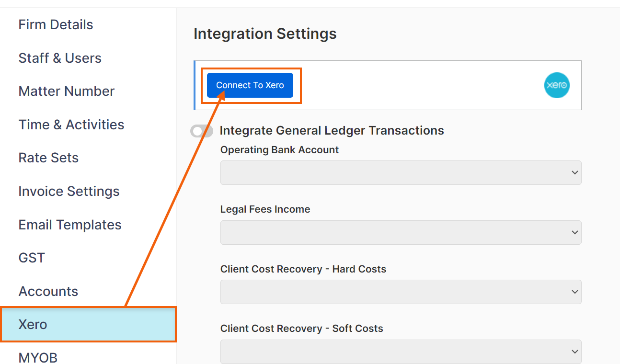Click Client Cost Recovery - Soft Costs label
This screenshot has height=364, width=620.
(x=302, y=329)
